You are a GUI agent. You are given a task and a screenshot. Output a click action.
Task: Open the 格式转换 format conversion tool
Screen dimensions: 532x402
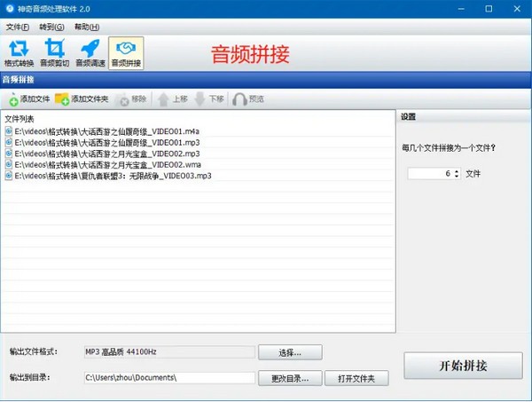point(19,52)
